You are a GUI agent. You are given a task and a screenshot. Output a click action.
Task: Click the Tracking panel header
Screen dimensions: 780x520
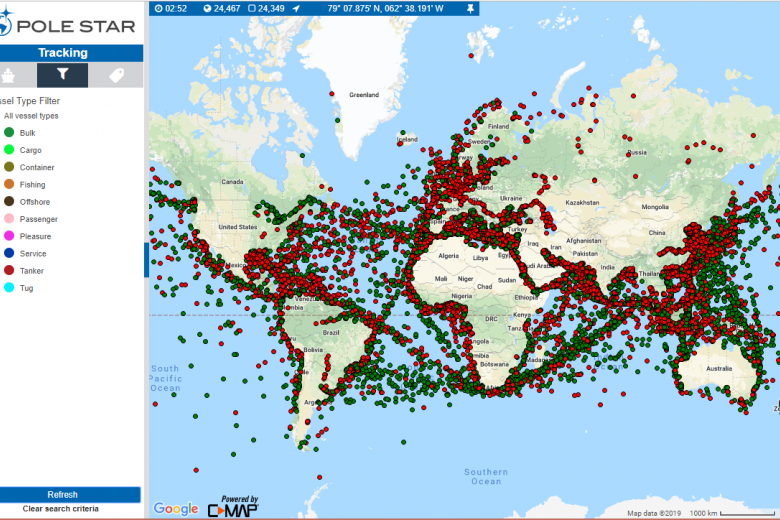point(62,53)
